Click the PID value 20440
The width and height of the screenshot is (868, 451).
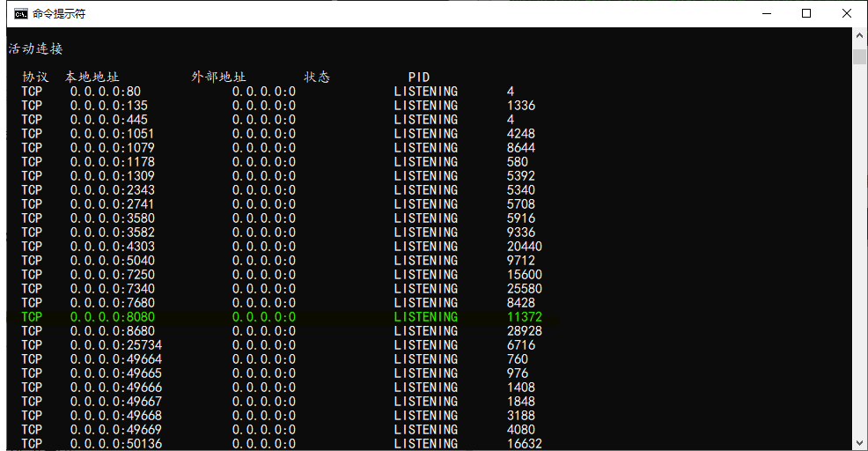pos(524,247)
